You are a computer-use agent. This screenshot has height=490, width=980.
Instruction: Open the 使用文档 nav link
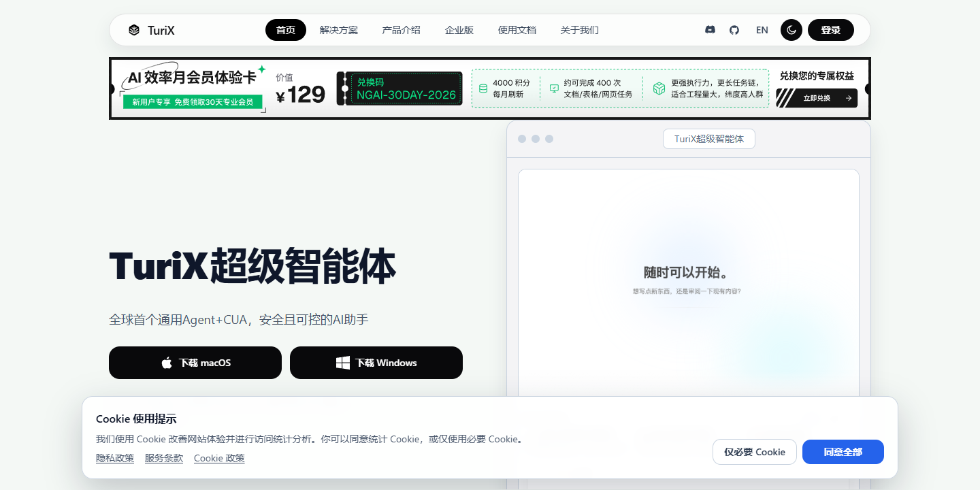(x=517, y=30)
